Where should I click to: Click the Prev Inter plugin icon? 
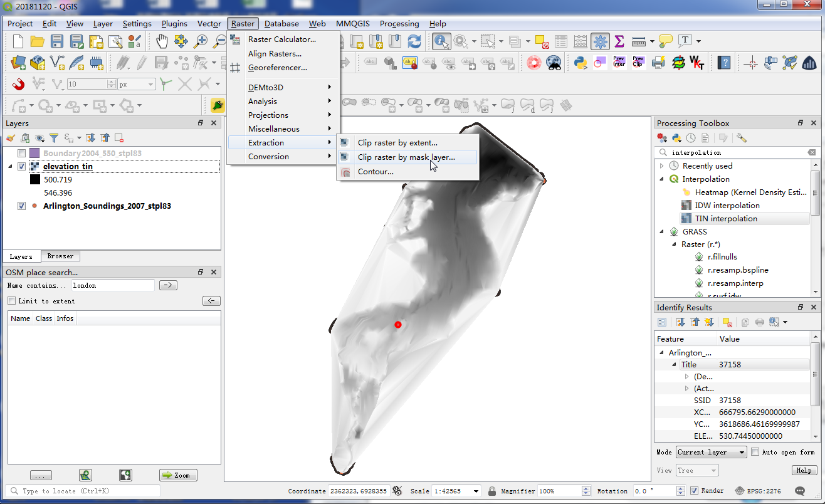(619, 63)
